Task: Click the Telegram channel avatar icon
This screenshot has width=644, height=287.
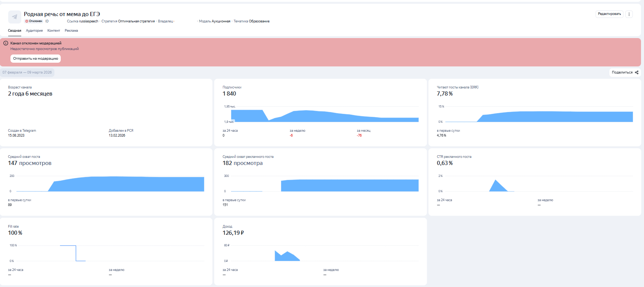Action: tap(15, 17)
